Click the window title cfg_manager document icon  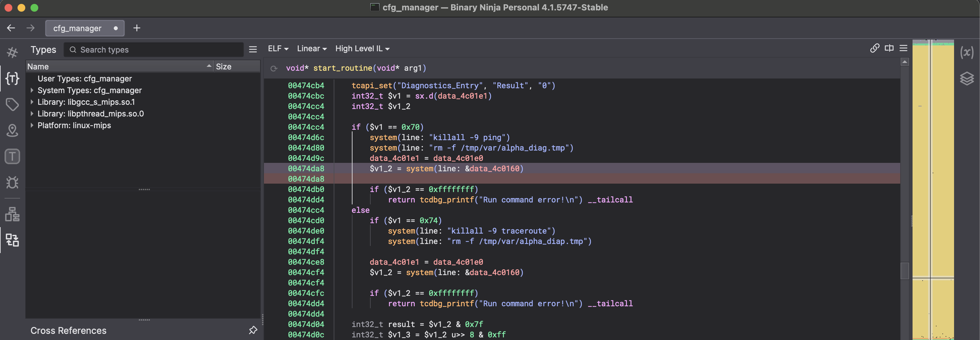coord(375,7)
